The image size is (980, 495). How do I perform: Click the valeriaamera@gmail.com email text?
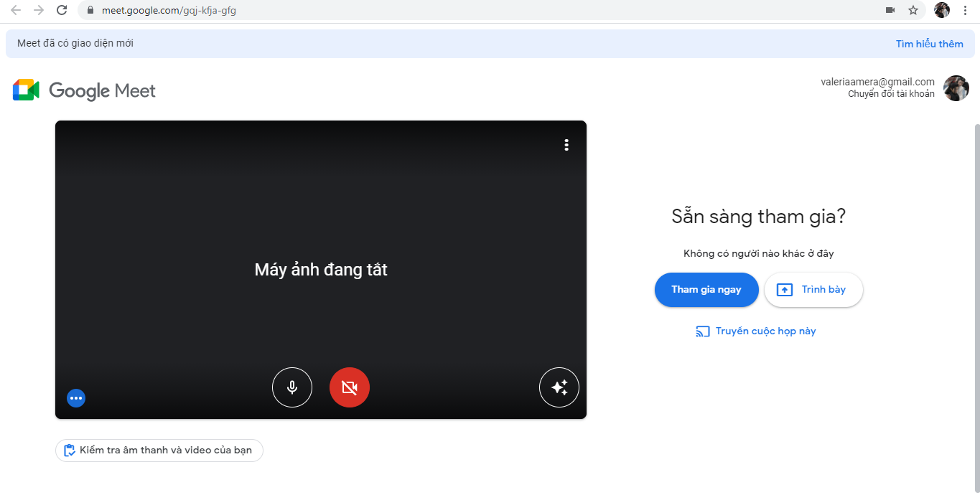(878, 82)
